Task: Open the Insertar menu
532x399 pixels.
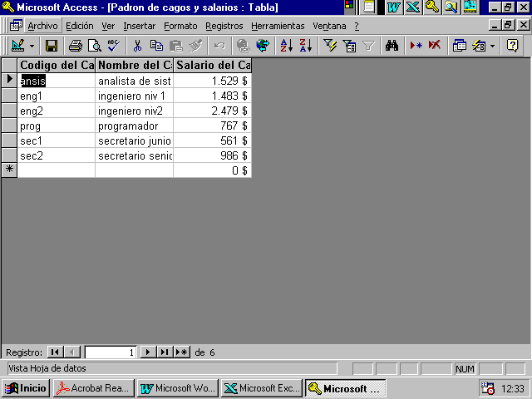Action: 139,26
